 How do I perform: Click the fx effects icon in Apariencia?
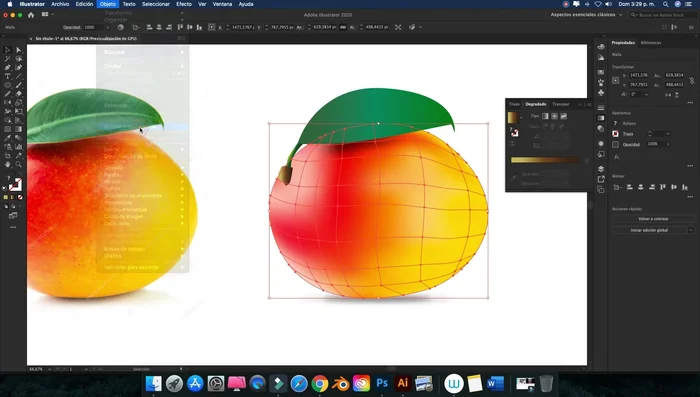(617, 157)
